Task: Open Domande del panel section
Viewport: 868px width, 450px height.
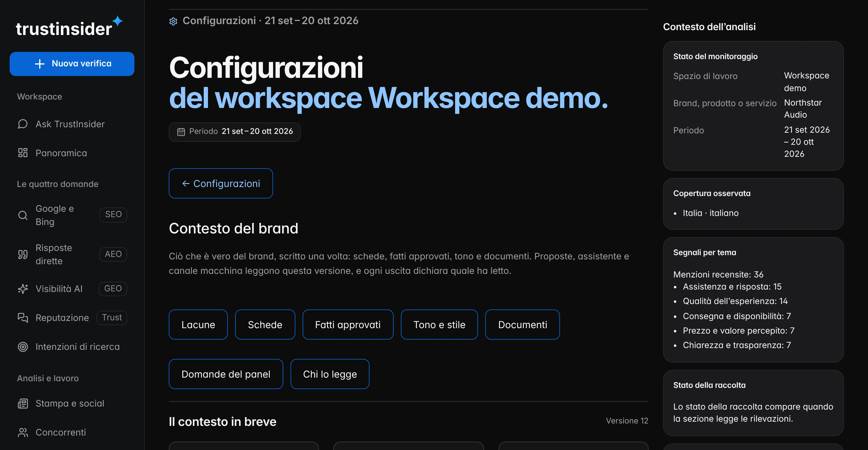Action: (226, 374)
